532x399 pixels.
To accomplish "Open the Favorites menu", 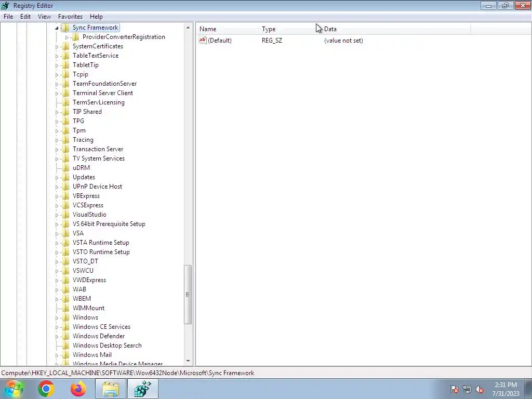I will (x=70, y=16).
